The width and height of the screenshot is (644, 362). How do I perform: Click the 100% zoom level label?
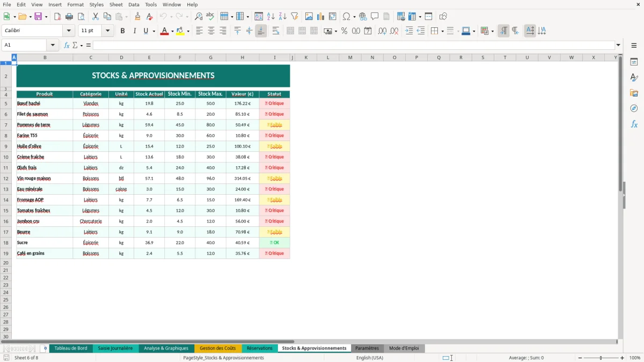tap(635, 358)
